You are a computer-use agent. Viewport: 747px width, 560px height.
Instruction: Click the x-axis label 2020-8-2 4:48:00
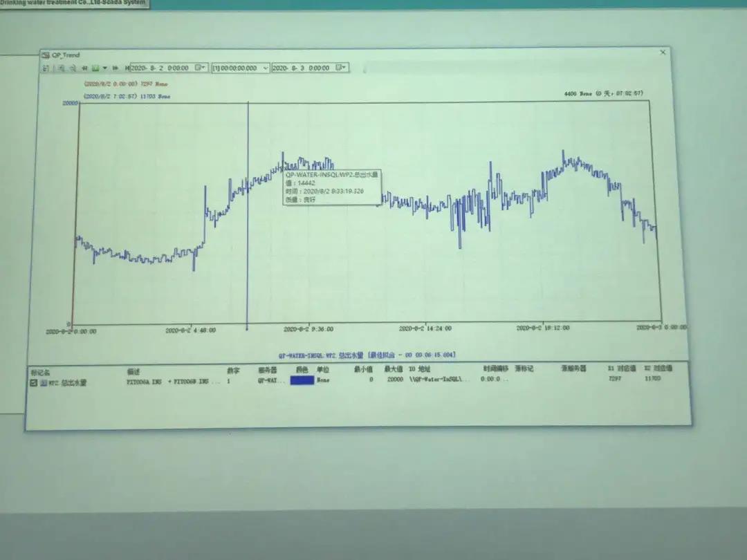[191, 330]
